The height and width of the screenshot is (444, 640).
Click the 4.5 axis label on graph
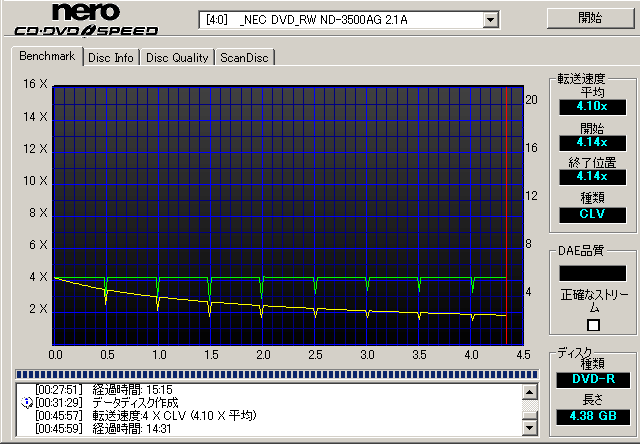pos(523,355)
